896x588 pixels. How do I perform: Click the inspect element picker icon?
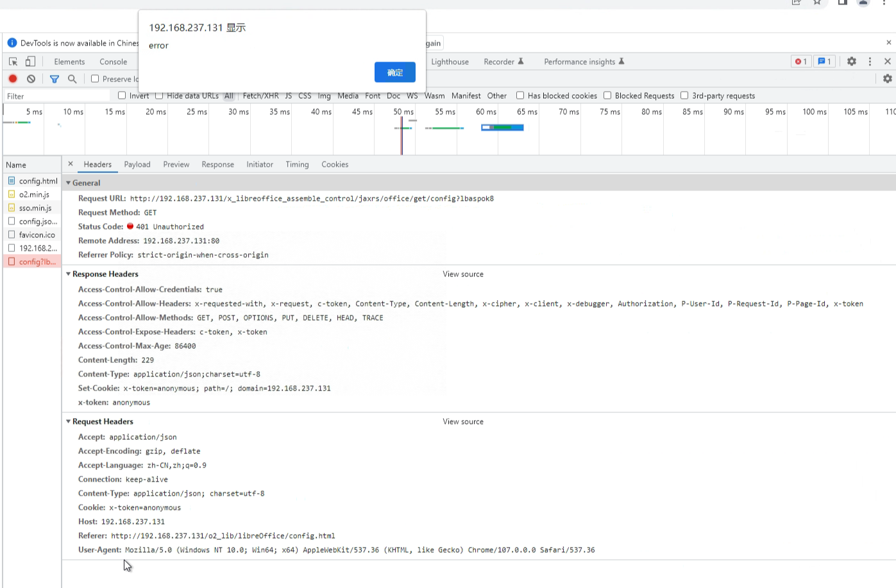tap(13, 62)
